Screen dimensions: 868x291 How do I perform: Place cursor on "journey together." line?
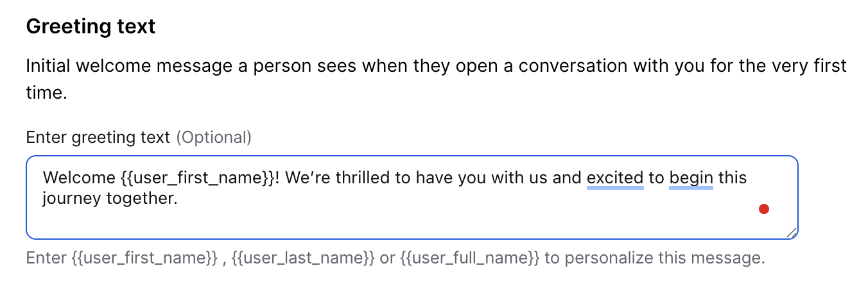coord(109,199)
